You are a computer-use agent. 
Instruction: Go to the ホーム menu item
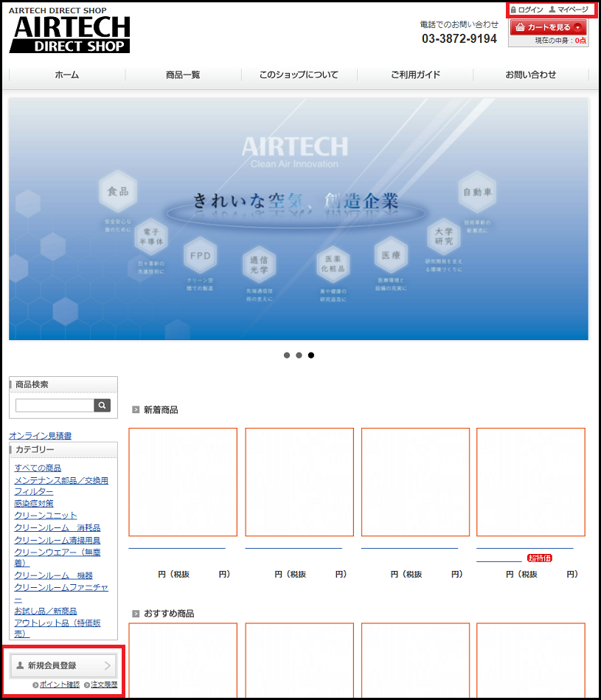pos(67,74)
